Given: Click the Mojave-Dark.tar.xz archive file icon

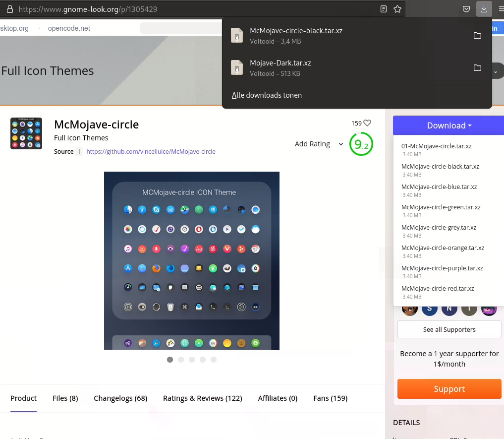Looking at the screenshot, I should click(237, 67).
